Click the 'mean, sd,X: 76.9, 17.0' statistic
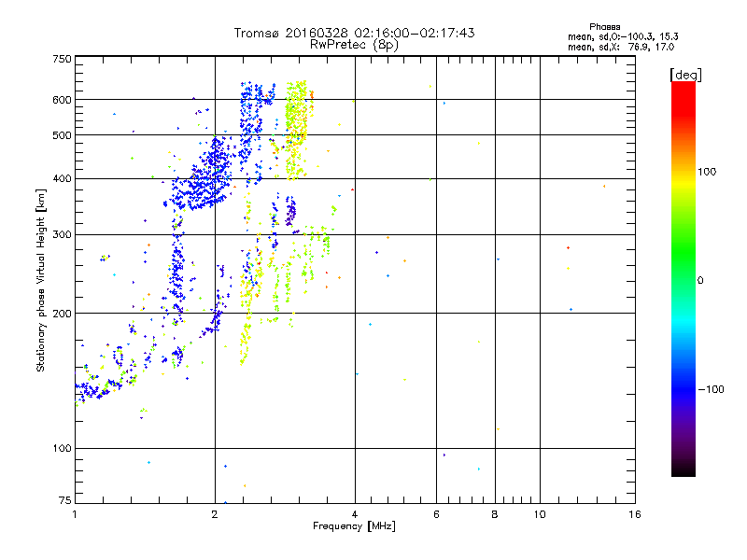The width and height of the screenshot is (747, 560). (x=621, y=47)
